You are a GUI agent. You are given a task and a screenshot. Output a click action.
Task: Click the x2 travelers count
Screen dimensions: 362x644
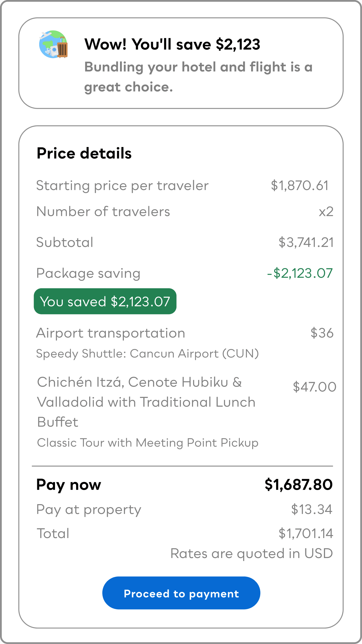tap(326, 212)
